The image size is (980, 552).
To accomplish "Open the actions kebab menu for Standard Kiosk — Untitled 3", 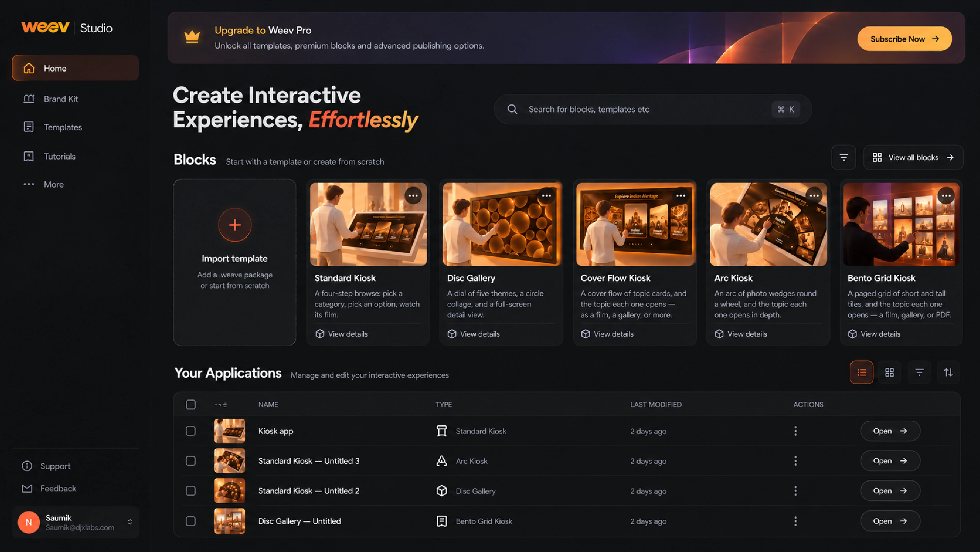I will (795, 461).
